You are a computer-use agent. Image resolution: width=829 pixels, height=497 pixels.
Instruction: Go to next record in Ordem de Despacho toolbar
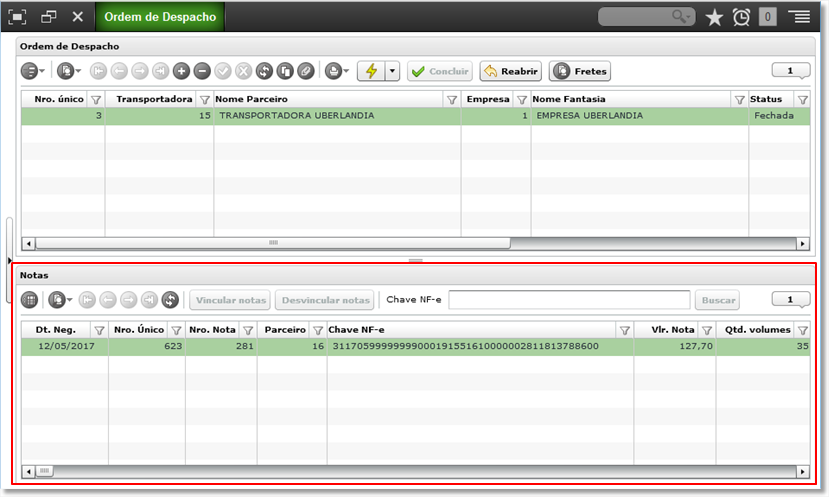pos(140,71)
